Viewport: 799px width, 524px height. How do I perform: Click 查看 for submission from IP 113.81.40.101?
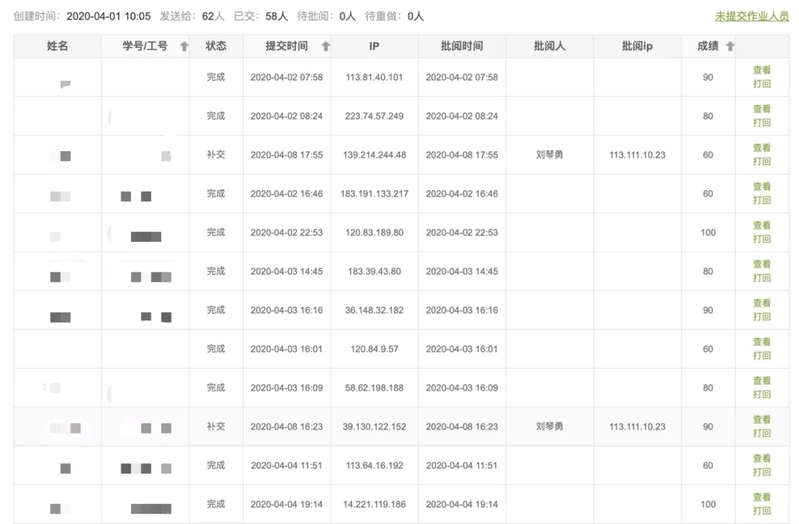click(x=761, y=70)
